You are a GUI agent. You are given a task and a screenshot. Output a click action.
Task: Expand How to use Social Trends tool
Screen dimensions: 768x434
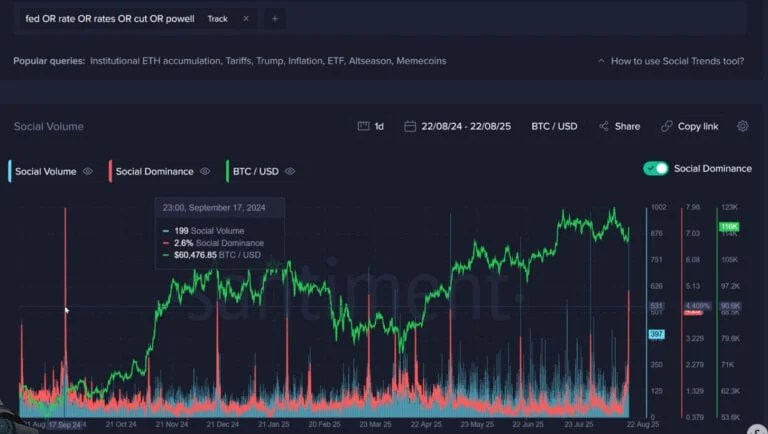coord(670,61)
